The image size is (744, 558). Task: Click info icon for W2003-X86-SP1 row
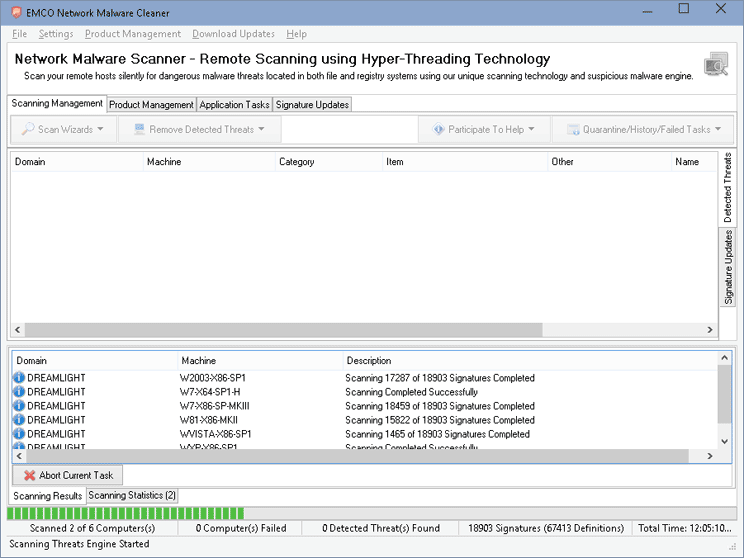(x=19, y=378)
